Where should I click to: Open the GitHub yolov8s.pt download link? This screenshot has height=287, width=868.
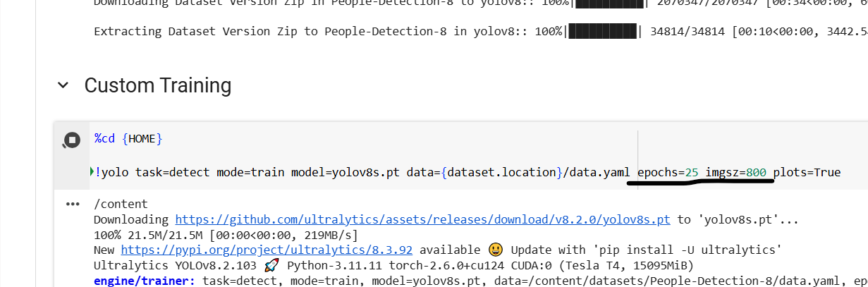pos(422,220)
